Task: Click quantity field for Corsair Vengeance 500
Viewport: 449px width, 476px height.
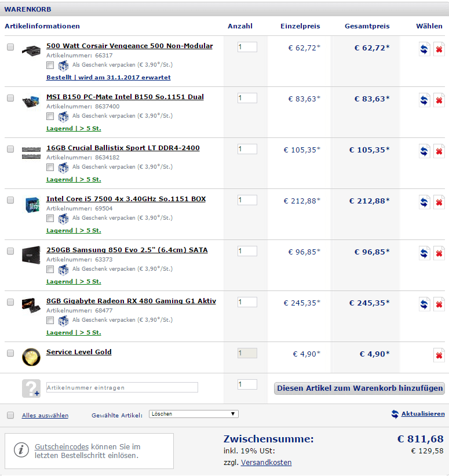Action: [x=247, y=47]
